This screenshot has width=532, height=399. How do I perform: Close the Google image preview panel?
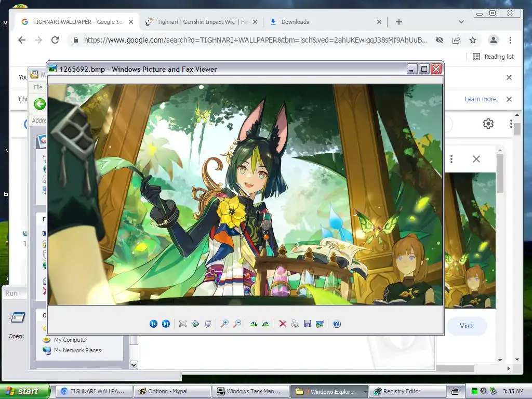pyautogui.click(x=476, y=159)
